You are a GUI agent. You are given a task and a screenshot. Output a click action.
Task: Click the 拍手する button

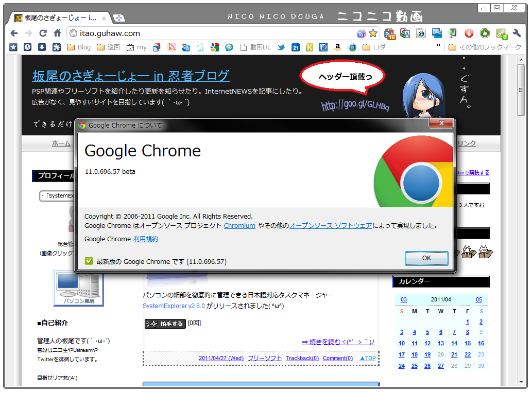(165, 324)
